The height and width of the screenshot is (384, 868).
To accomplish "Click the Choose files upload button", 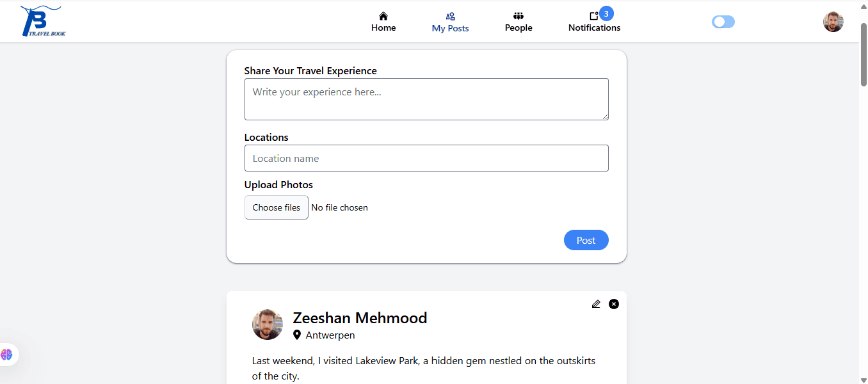I will [x=277, y=207].
